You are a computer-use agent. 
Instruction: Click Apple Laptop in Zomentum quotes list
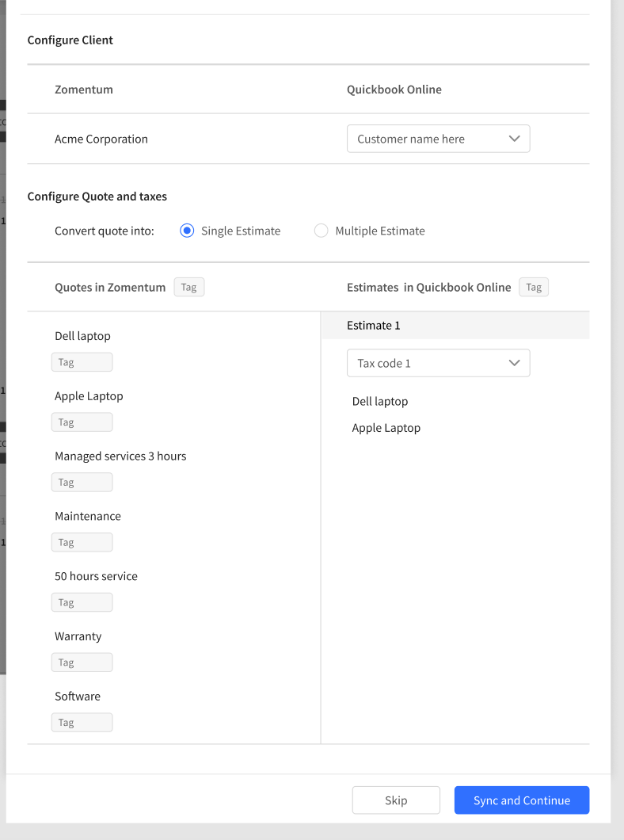89,396
